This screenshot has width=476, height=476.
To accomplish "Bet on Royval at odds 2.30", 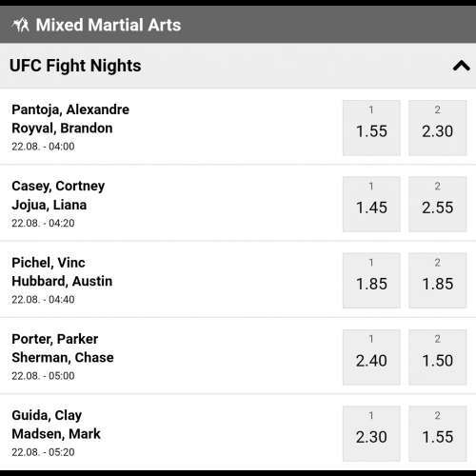I will pyautogui.click(x=437, y=128).
